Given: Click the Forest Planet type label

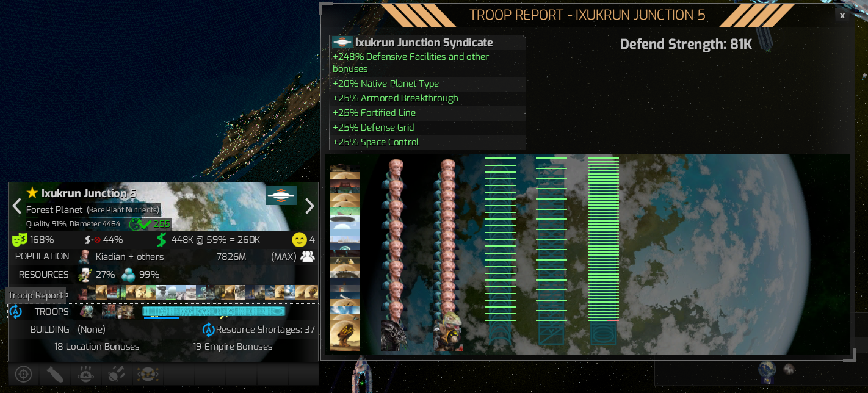Looking at the screenshot, I should pyautogui.click(x=54, y=209).
